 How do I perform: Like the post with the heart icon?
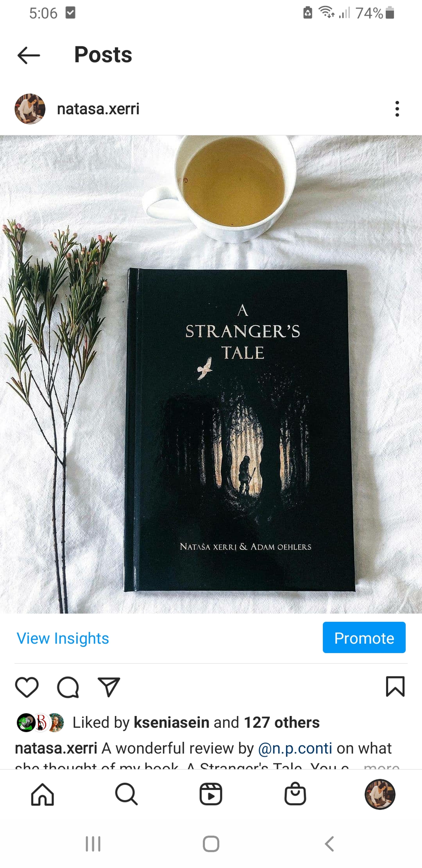tap(27, 687)
